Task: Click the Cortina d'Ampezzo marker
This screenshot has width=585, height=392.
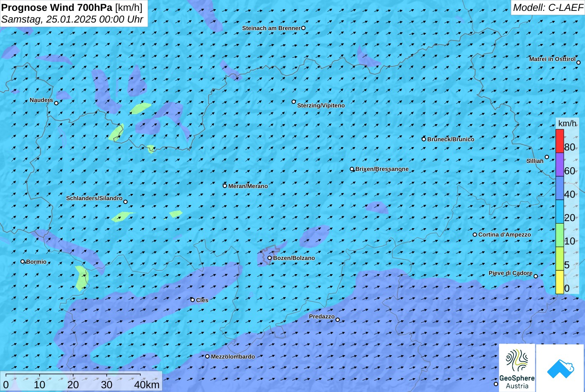Action: tap(475, 234)
